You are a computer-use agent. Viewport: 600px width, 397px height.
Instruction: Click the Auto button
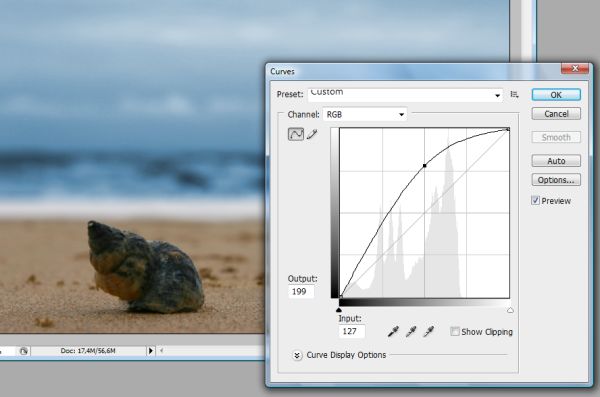point(556,161)
